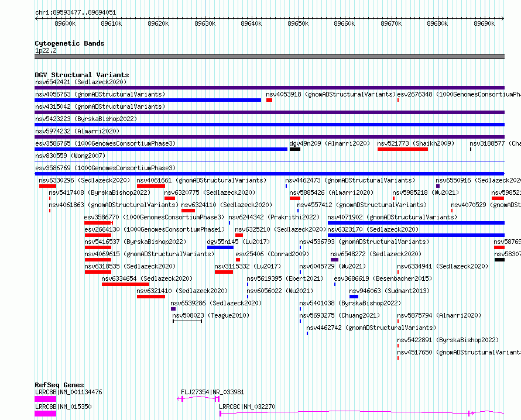521x420 pixels.
Task: Click the nsv4061863 gnomAD variant label
Action: point(114,205)
